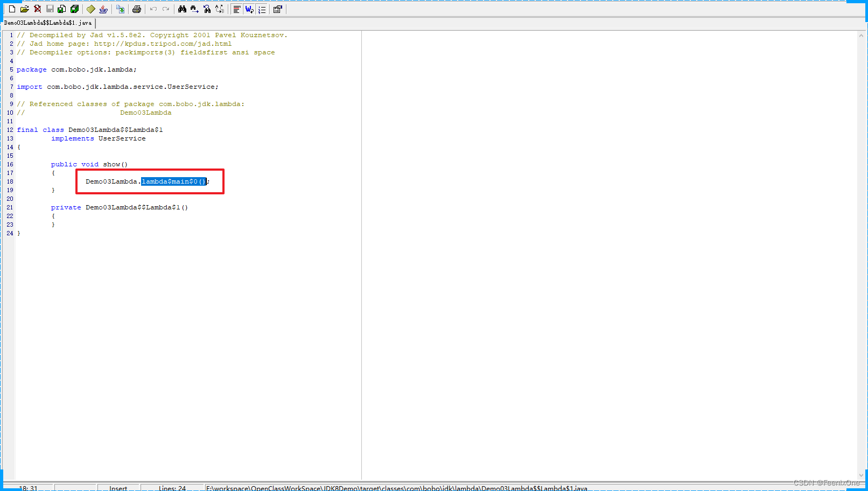Click the scrollbar up arrow
The width and height of the screenshot is (868, 491).
click(x=862, y=36)
